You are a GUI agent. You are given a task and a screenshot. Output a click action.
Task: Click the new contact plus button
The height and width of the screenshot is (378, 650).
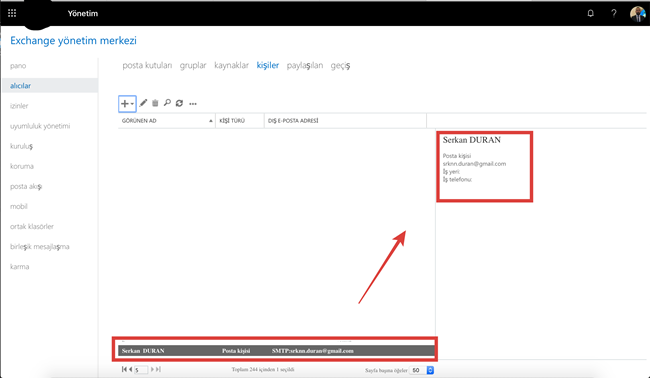pos(124,104)
